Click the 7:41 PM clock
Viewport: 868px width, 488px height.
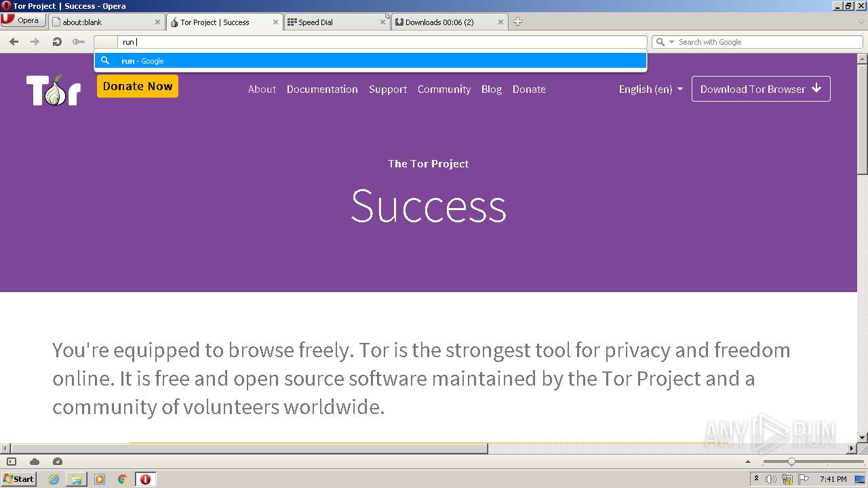coord(833,479)
